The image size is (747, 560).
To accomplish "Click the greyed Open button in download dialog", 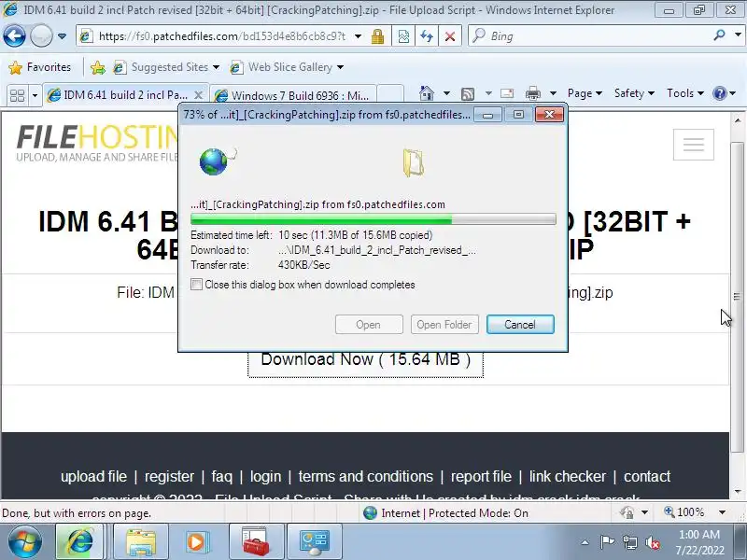I will 369,324.
